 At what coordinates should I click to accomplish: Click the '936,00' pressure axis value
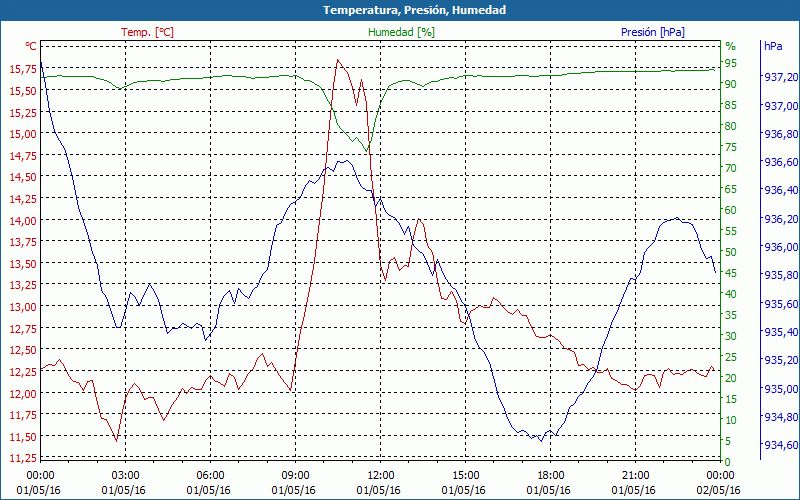(x=781, y=247)
